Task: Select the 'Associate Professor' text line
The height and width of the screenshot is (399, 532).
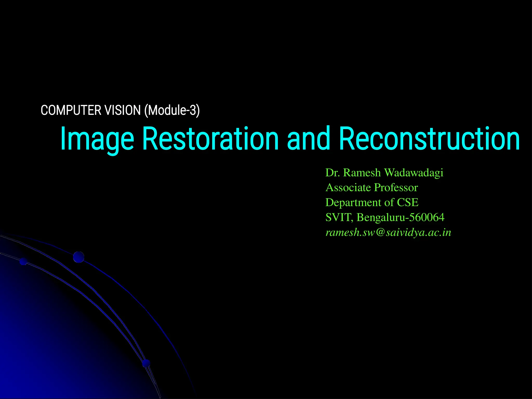Action: coord(371,188)
